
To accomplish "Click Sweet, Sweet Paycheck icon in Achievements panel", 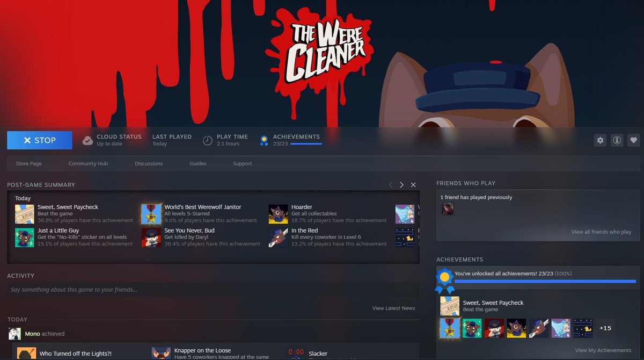I will (x=450, y=306).
